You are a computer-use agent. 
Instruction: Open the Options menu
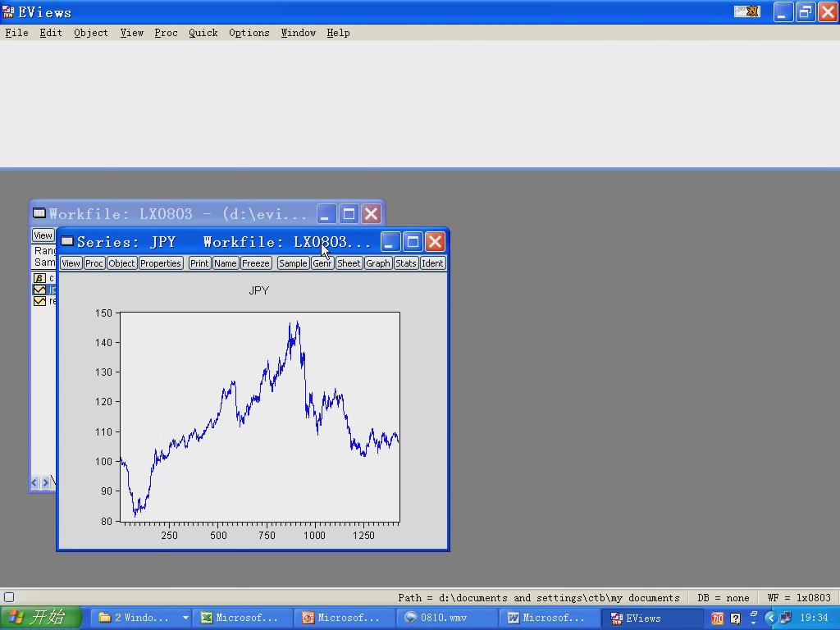tap(249, 33)
